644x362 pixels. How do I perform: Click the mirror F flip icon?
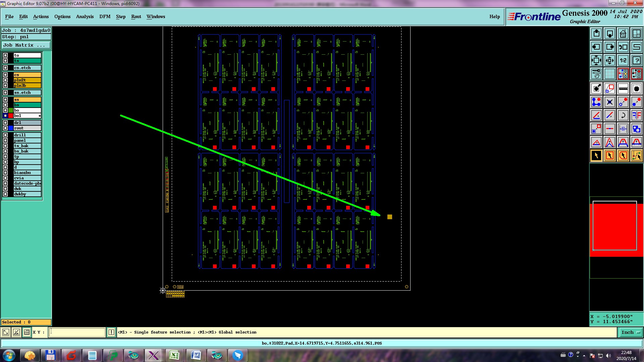[x=636, y=115]
